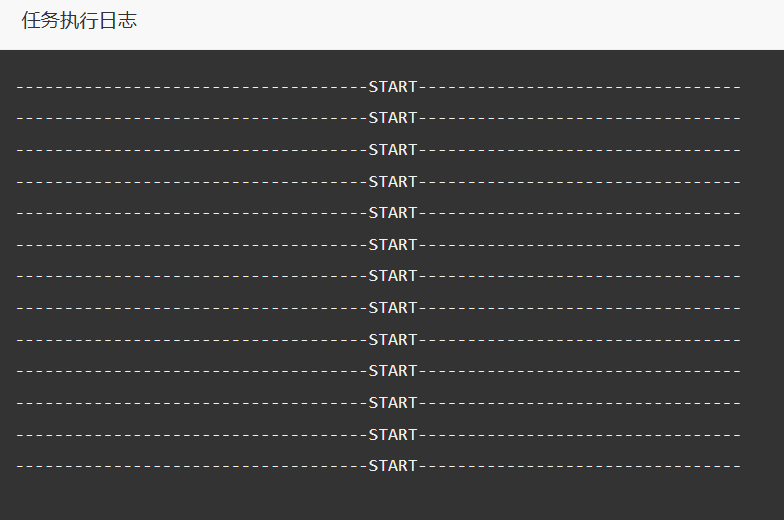Click dashes left of the first START
The height and width of the screenshot is (520, 784).
(x=192, y=88)
